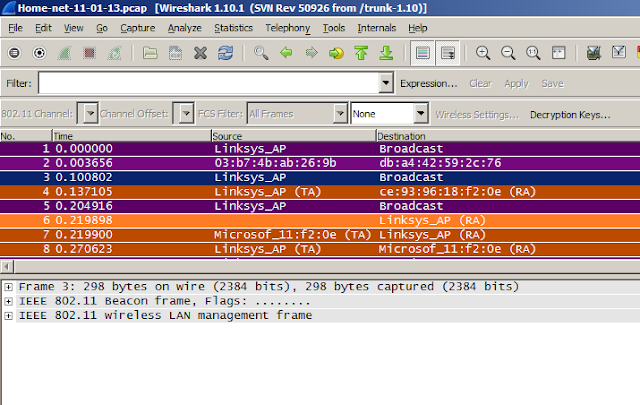Open the Edit menu
Image resolution: width=640 pixels, height=405 pixels.
[43, 28]
